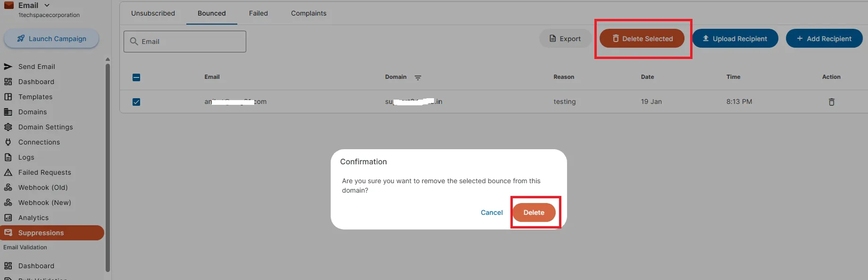Click the Send Email paper-plane icon
The width and height of the screenshot is (868, 280).
(8, 67)
